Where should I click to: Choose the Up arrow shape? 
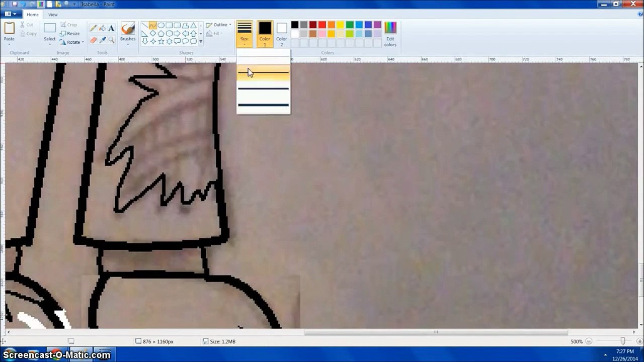(193, 34)
